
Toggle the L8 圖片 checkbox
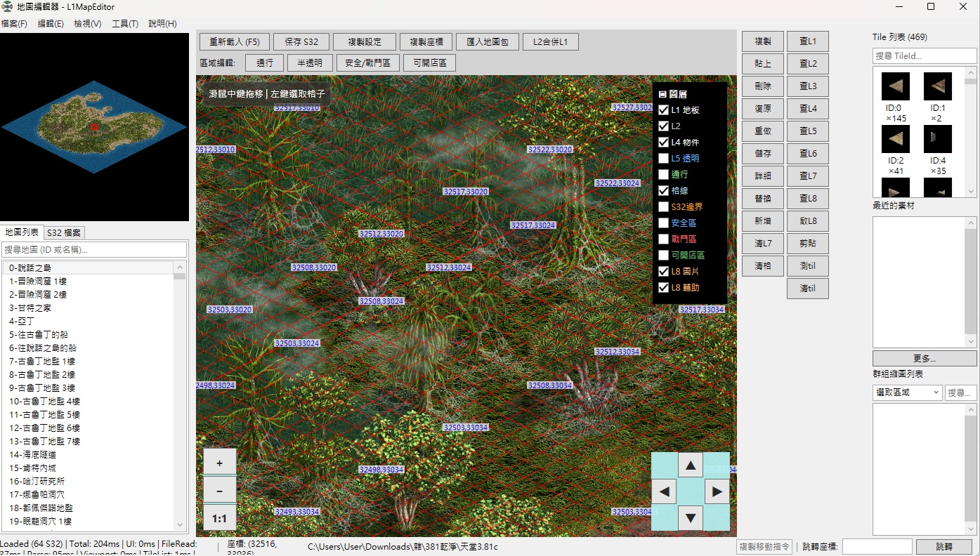click(x=663, y=272)
